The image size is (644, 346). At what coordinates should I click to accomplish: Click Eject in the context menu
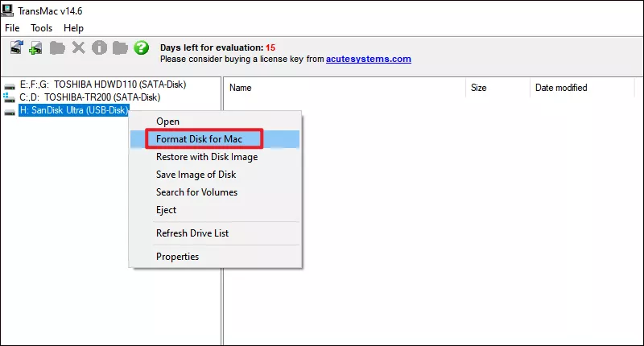pos(215,210)
